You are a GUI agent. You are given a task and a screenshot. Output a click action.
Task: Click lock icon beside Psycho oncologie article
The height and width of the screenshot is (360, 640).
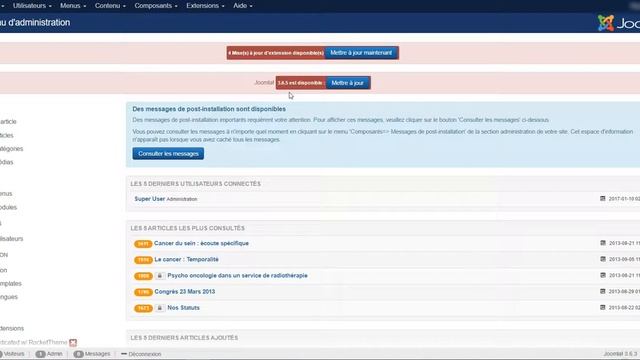pyautogui.click(x=160, y=276)
